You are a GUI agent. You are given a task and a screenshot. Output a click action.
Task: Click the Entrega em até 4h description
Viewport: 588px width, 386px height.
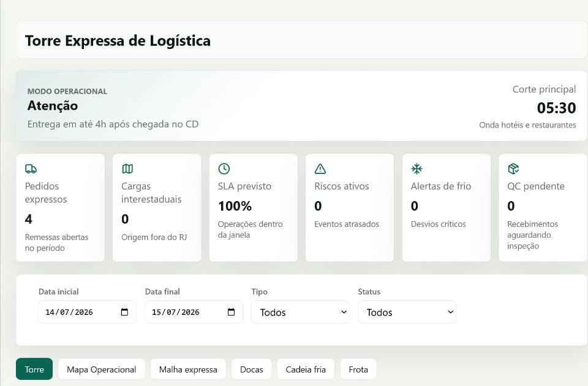tap(113, 124)
